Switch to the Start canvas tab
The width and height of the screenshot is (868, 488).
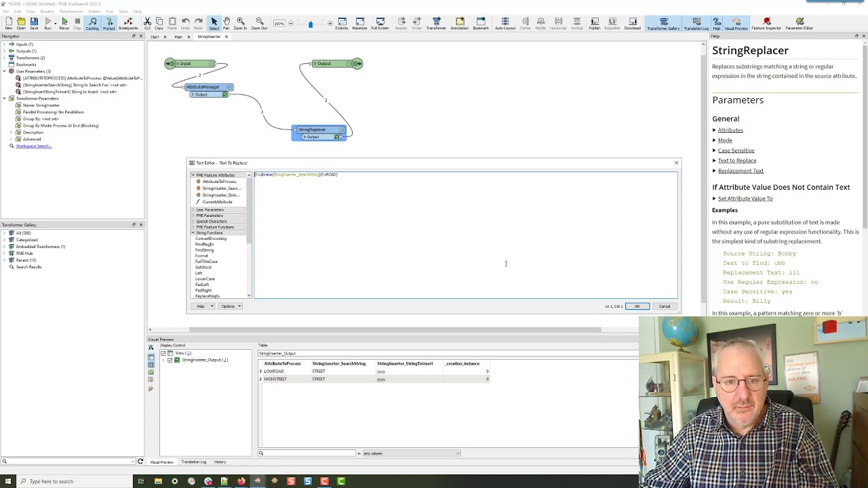pyautogui.click(x=155, y=37)
